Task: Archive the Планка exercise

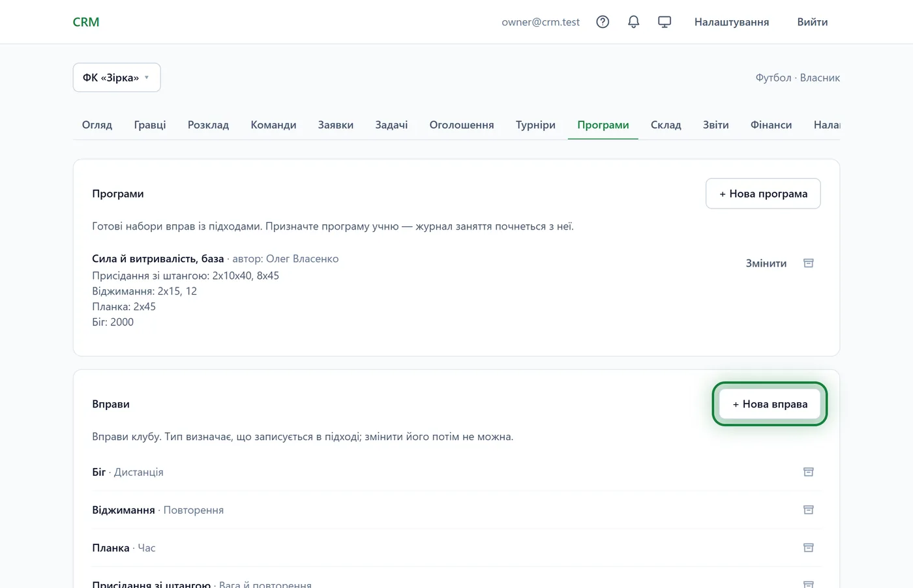Action: pyautogui.click(x=808, y=548)
